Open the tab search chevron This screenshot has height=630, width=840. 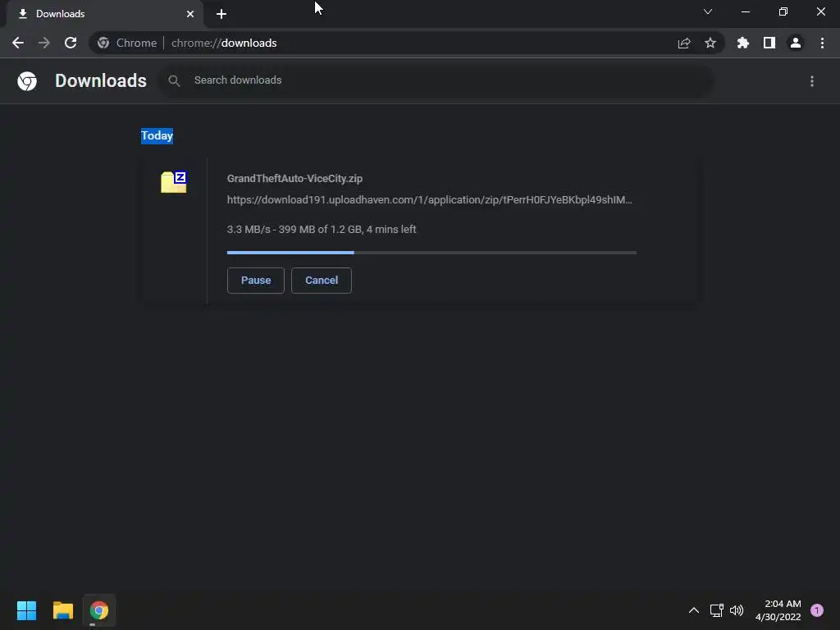[x=708, y=11]
